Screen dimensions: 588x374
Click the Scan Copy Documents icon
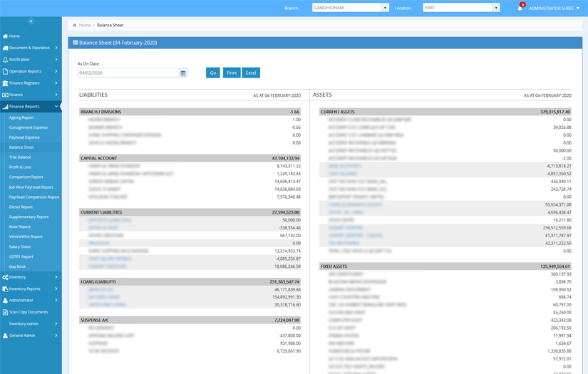[5, 312]
